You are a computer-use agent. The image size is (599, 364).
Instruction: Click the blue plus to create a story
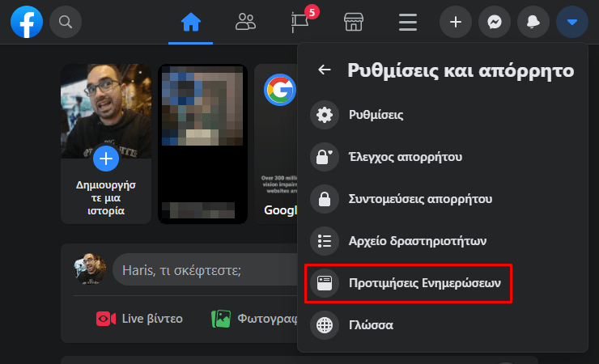tap(106, 159)
